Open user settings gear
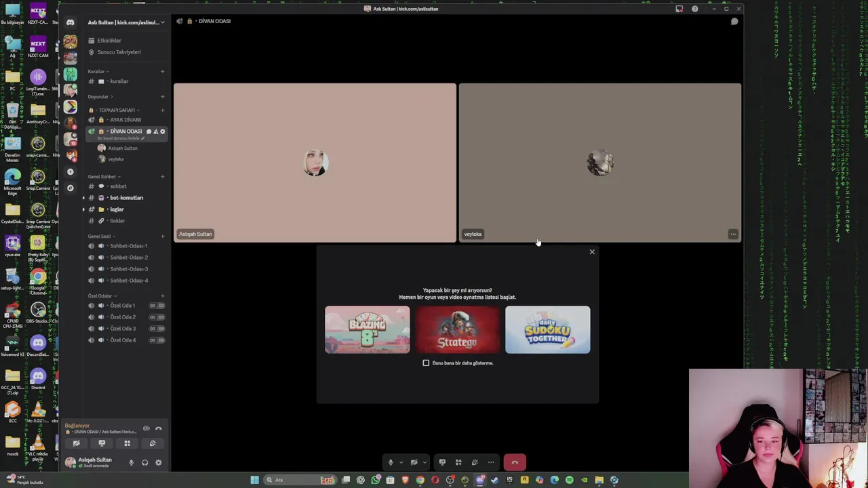 [x=159, y=463]
